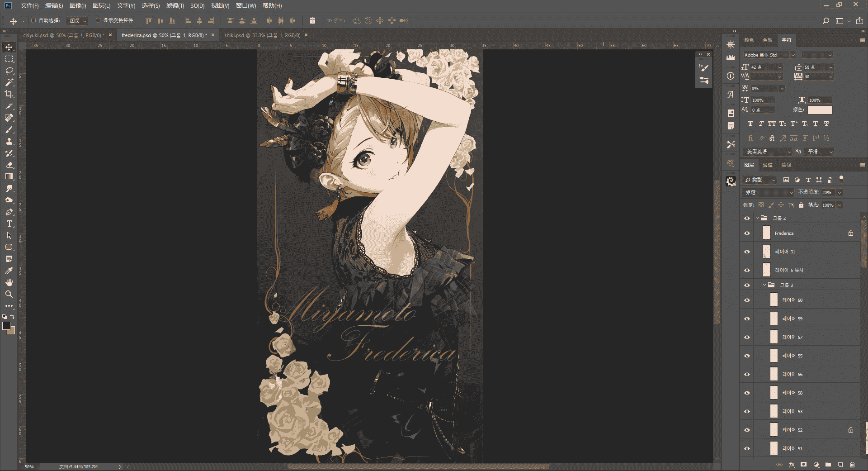Switch to the 通道 panel tab
The height and width of the screenshot is (471, 868).
(768, 165)
